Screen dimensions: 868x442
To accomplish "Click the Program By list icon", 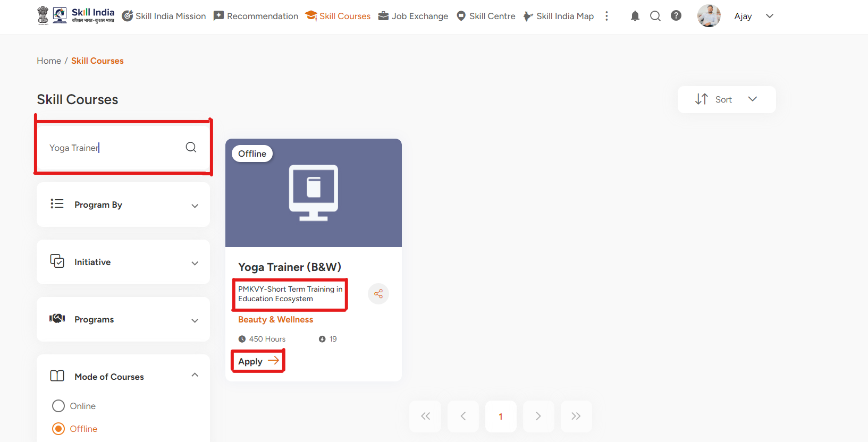I will pyautogui.click(x=57, y=204).
